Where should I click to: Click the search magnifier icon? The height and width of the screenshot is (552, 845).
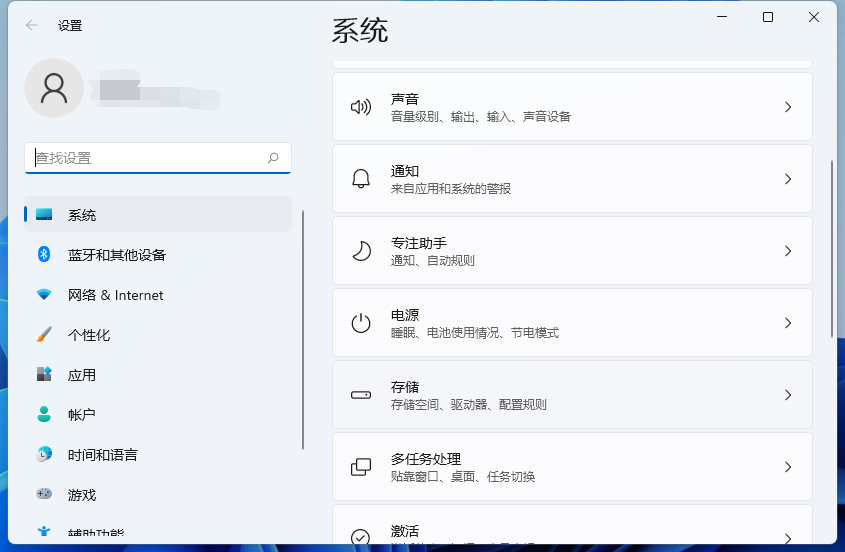[273, 158]
